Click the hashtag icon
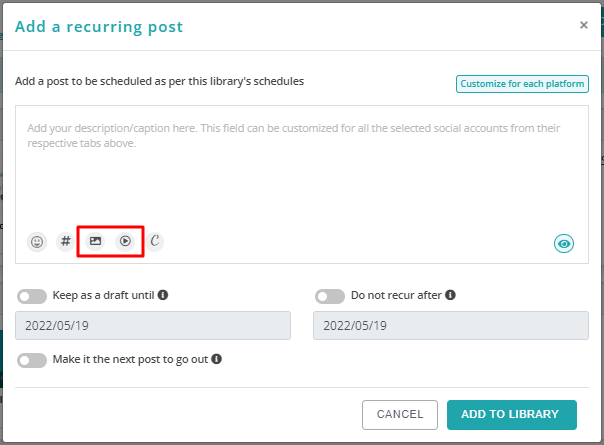604x445 pixels. point(66,241)
